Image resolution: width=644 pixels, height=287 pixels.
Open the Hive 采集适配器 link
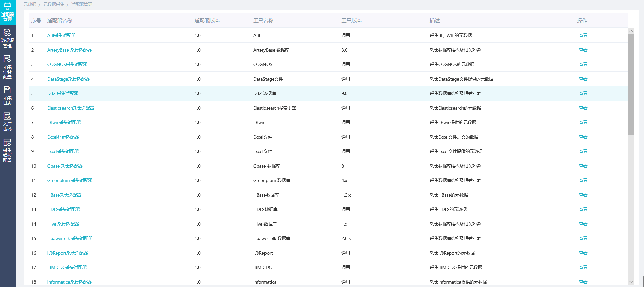(x=63, y=224)
